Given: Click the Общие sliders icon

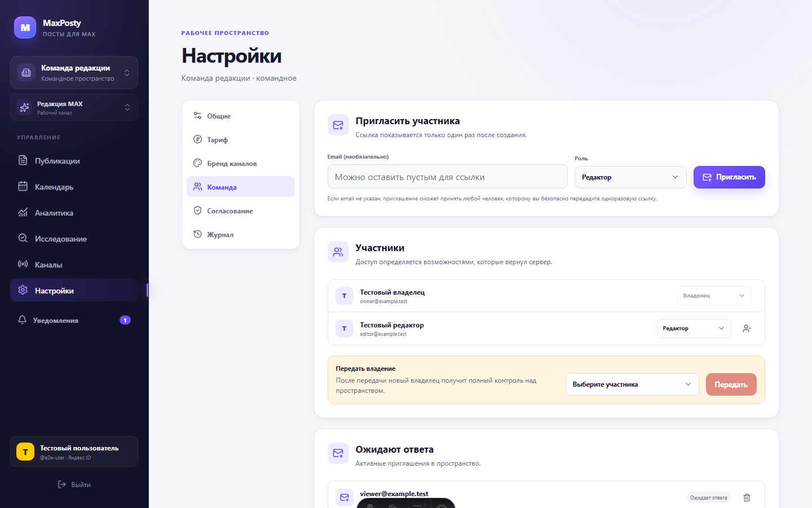Looking at the screenshot, I should click(197, 116).
